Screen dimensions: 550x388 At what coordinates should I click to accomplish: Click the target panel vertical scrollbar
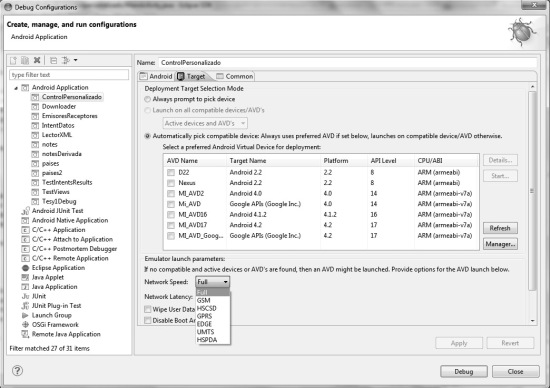(532, 191)
